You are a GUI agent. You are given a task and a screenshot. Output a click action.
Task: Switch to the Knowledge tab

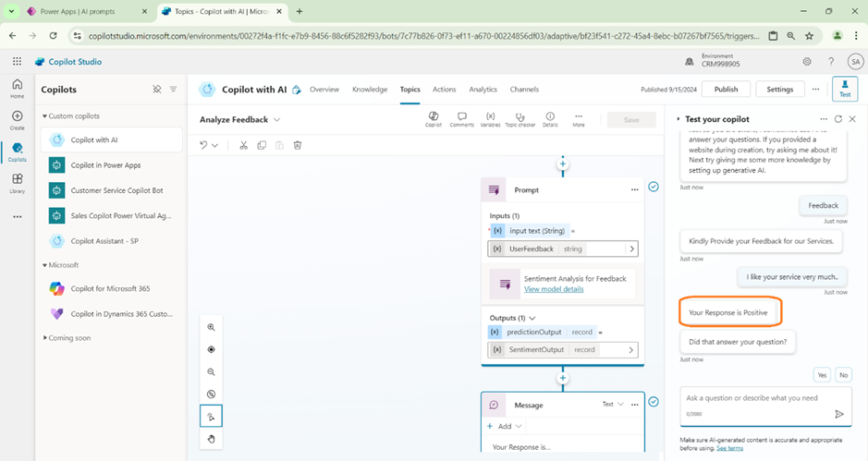pos(370,90)
